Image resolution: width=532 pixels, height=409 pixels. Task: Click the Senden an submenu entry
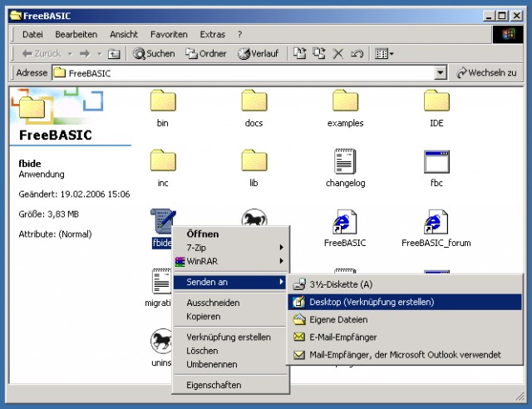[231, 282]
